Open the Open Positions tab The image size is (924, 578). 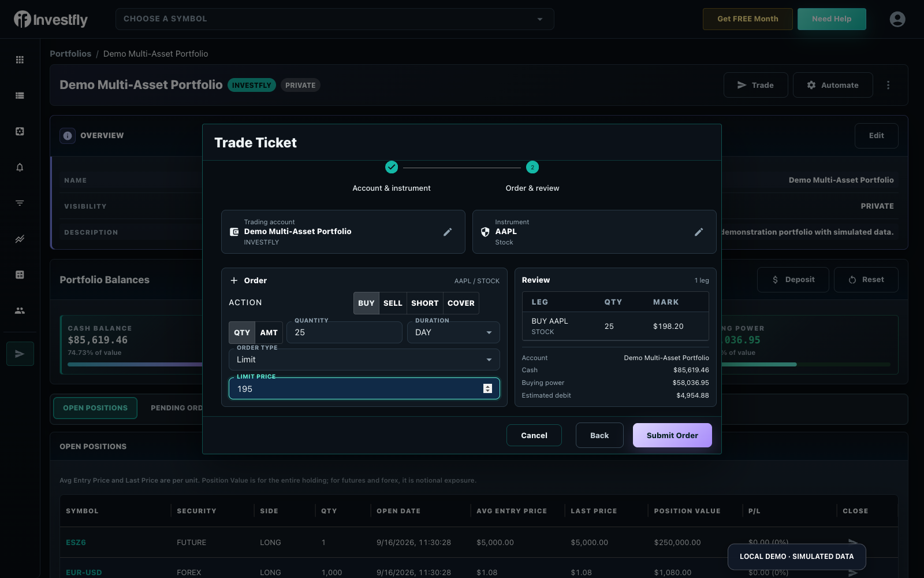pyautogui.click(x=95, y=408)
